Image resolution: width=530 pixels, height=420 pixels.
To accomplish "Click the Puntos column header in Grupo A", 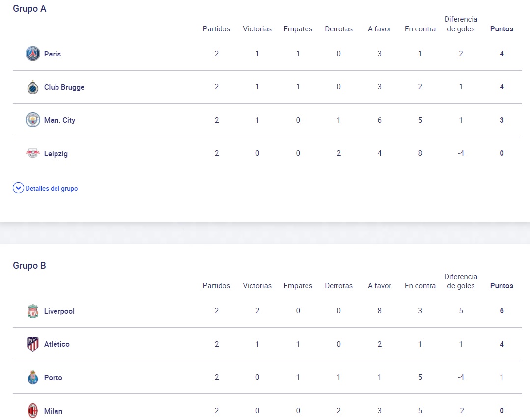I will 502,29.
